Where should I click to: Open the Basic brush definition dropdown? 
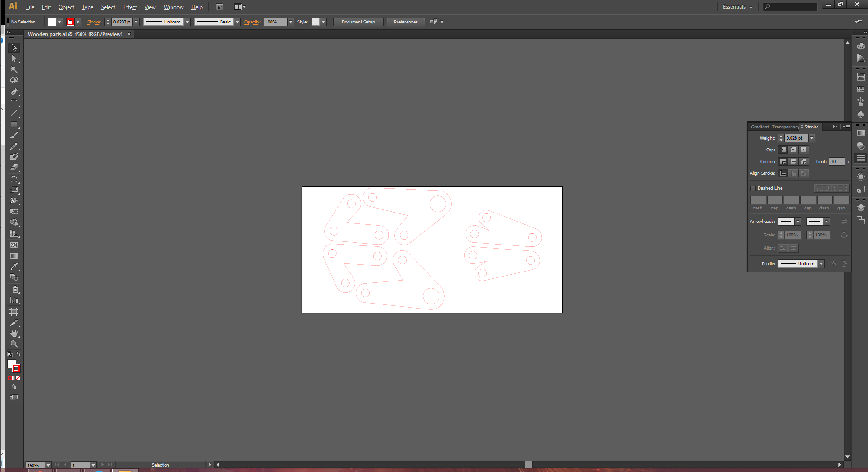[x=237, y=22]
